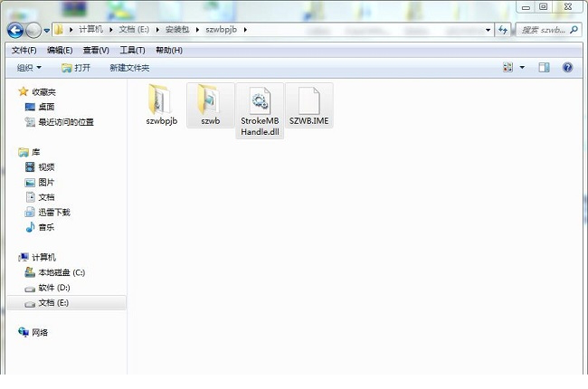Open the 视频 library
The image size is (588, 389).
[46, 167]
